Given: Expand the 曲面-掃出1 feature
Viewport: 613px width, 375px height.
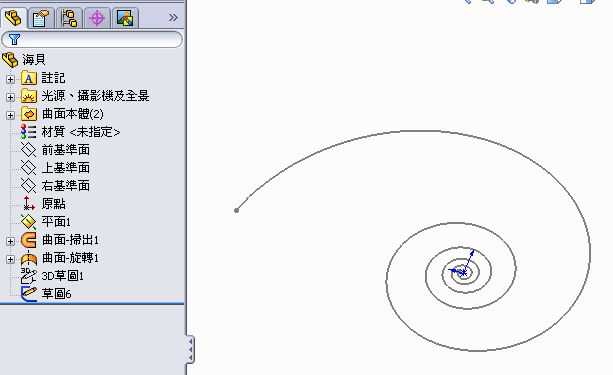Looking at the screenshot, I should [x=10, y=241].
